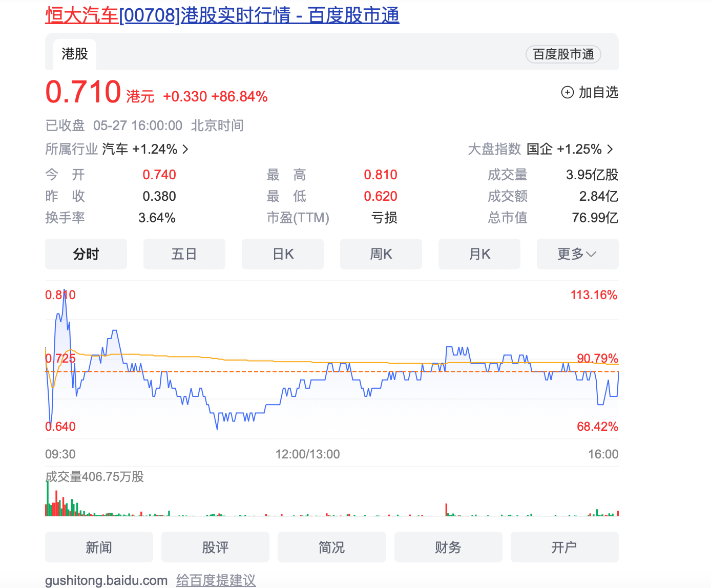Screen dimensions: 711x588
Task: Open the 更多 chart options dropdown
Action: click(577, 254)
